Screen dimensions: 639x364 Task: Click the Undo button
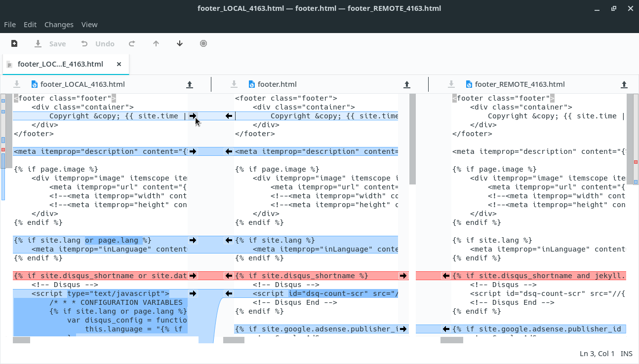coord(98,43)
